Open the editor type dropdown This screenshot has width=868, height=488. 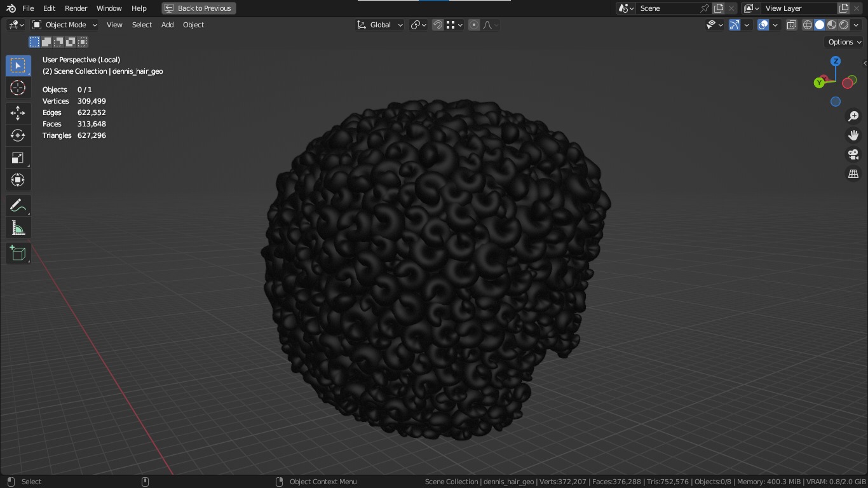16,25
